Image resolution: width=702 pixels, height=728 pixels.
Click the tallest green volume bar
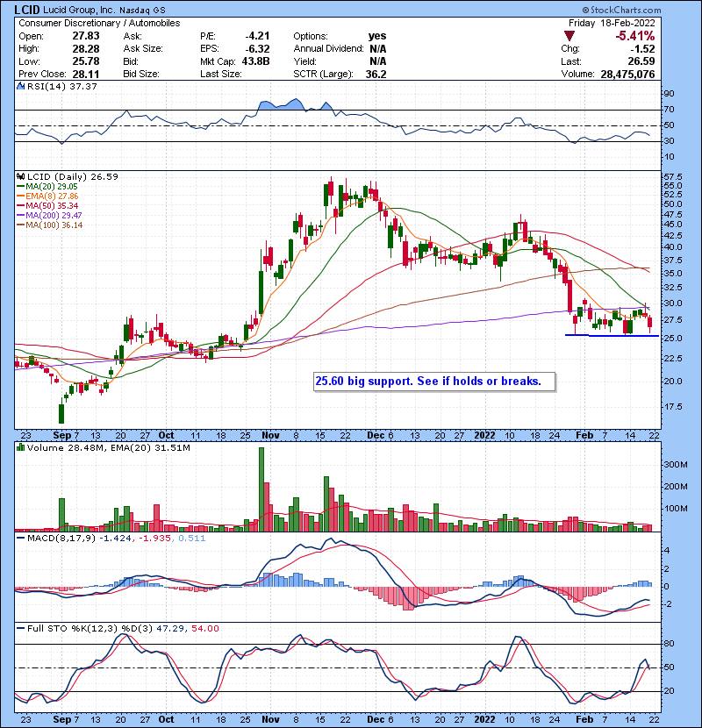(261, 489)
